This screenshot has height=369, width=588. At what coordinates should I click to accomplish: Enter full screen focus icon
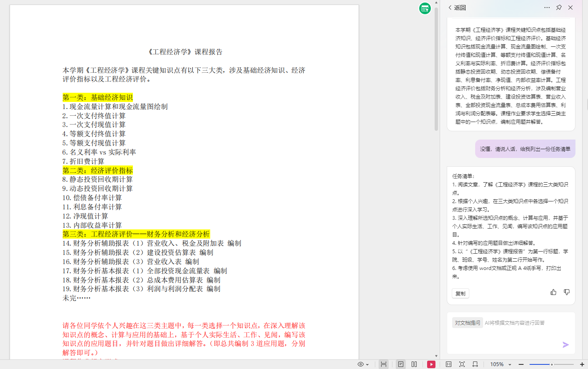(462, 364)
